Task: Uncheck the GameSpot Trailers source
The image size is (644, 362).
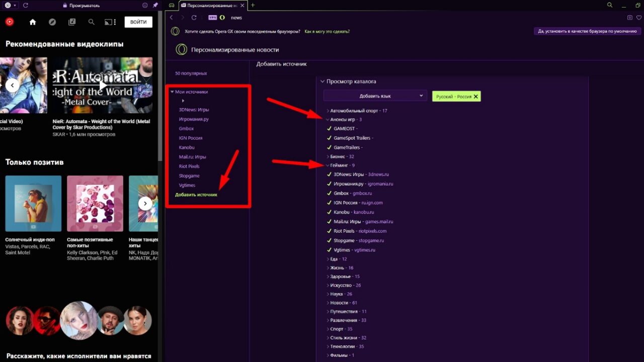Action: click(329, 138)
